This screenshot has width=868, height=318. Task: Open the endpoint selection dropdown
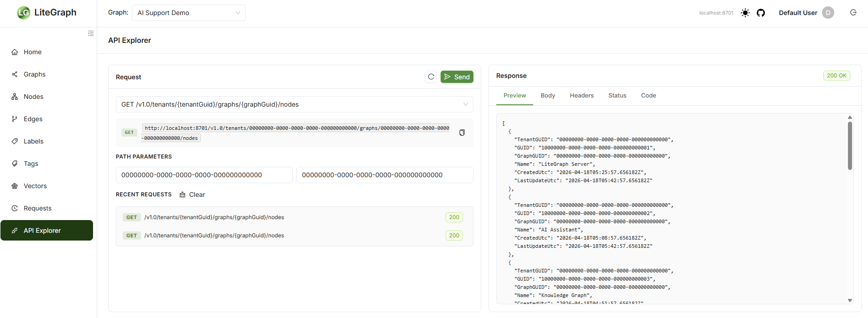pyautogui.click(x=295, y=104)
